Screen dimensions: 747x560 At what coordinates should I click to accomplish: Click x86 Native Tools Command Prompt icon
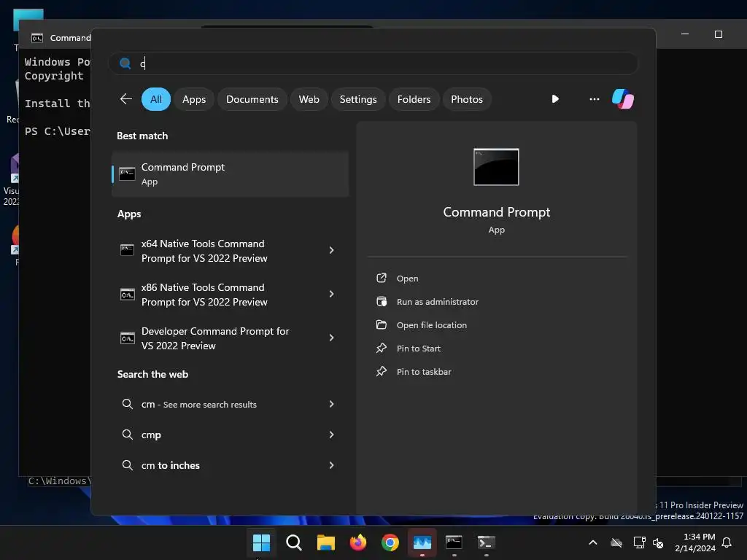(127, 295)
